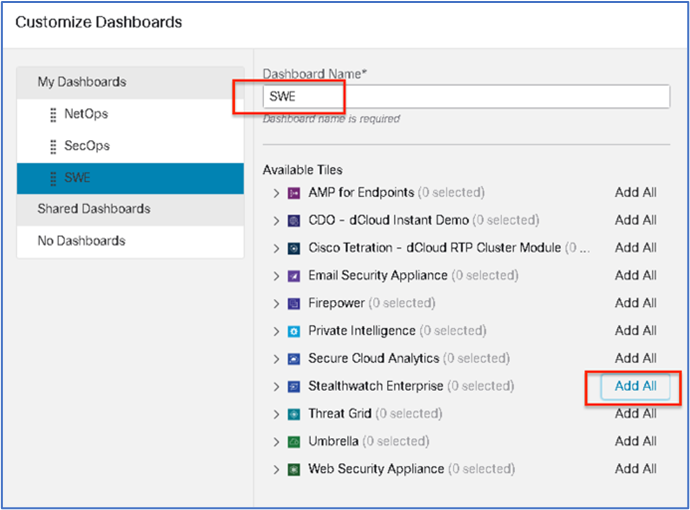This screenshot has height=510, width=690.
Task: Expand the AMP for Endpoints tiles
Action: 276,193
